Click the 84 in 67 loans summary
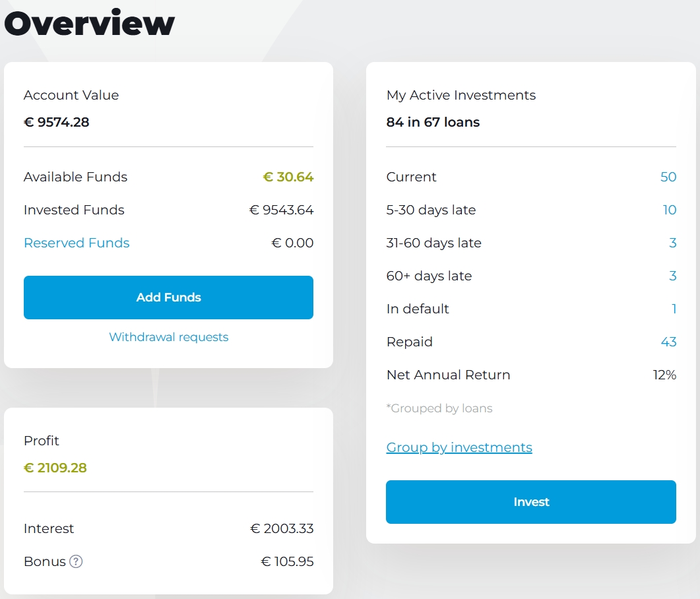Image resolution: width=700 pixels, height=599 pixels. point(433,122)
